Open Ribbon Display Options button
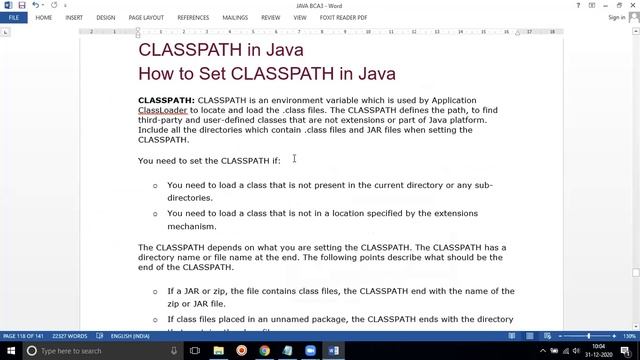 tap(592, 5)
